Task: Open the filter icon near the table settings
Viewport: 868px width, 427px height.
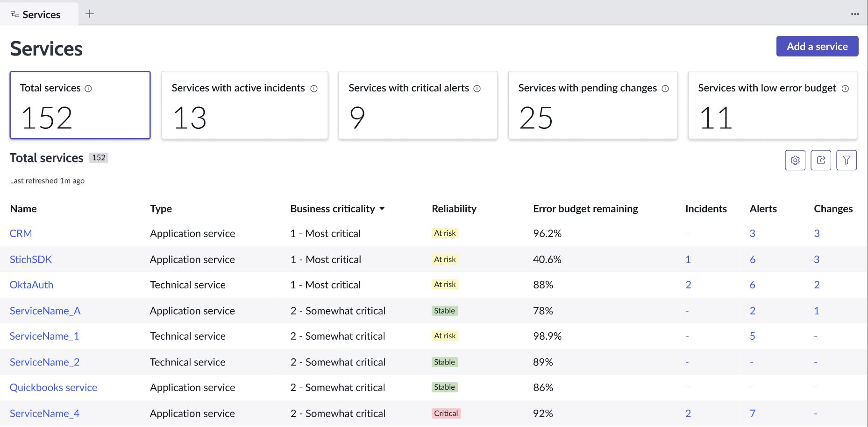Action: (x=847, y=160)
